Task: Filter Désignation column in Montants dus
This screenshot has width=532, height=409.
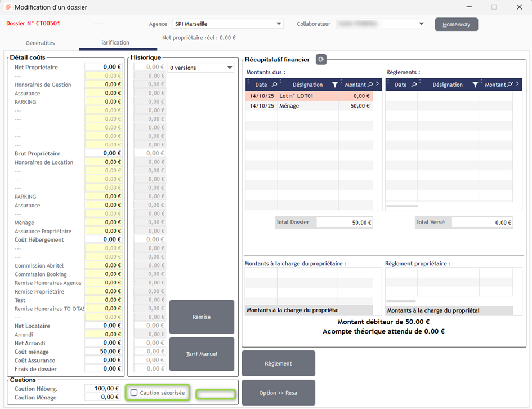Action: 335,85
